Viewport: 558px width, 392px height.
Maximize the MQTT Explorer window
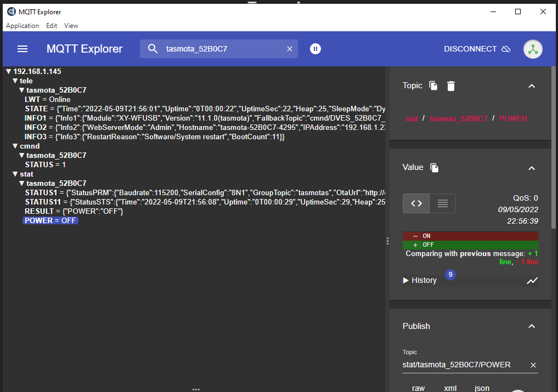pyautogui.click(x=518, y=12)
